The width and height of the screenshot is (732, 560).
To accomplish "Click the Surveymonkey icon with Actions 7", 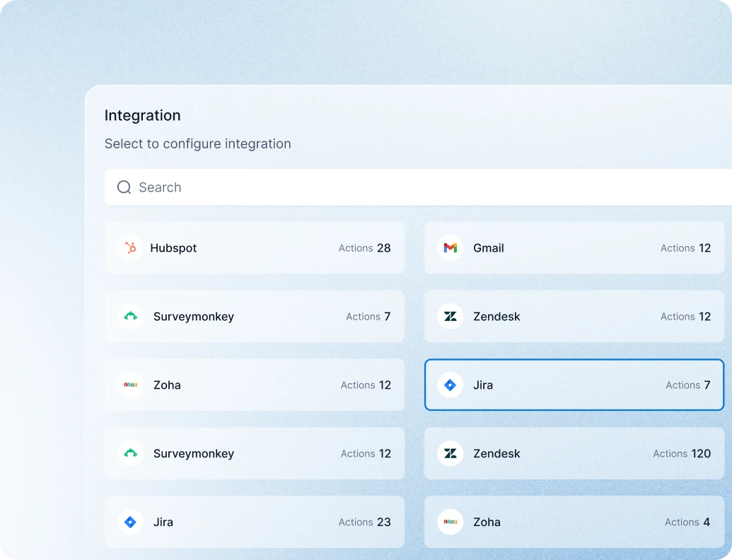I will [x=131, y=316].
